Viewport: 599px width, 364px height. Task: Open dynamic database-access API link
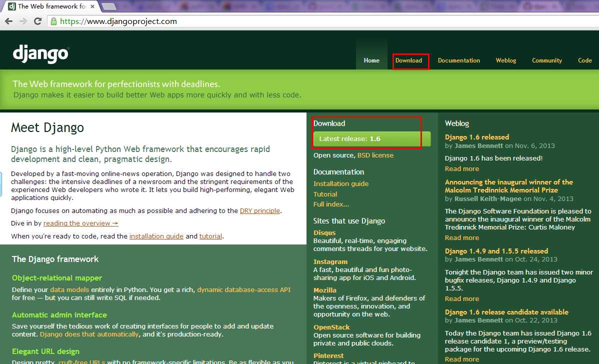(243, 290)
